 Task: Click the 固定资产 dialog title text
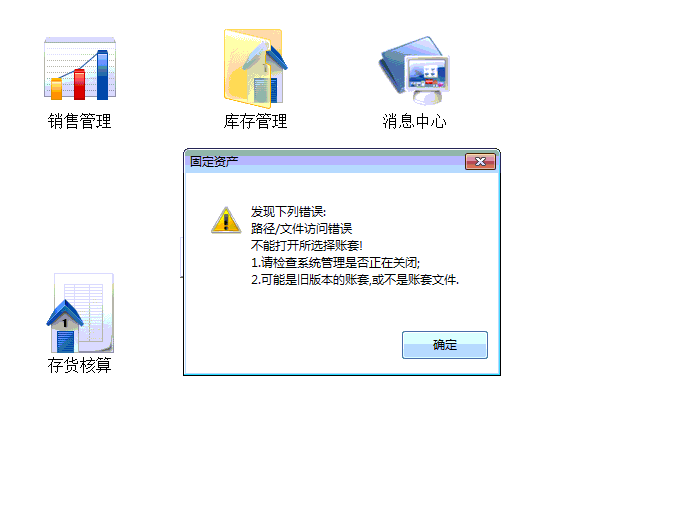214,162
